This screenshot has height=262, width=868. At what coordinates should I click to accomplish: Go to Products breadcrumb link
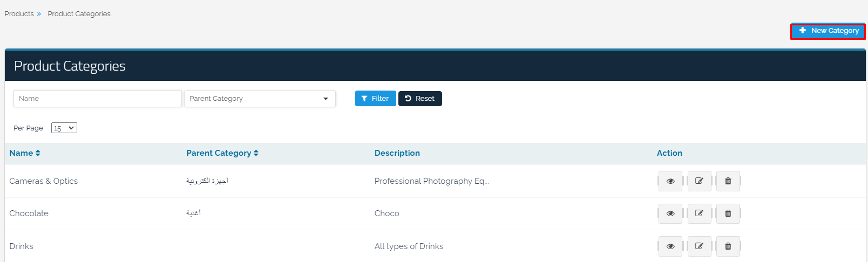click(19, 14)
